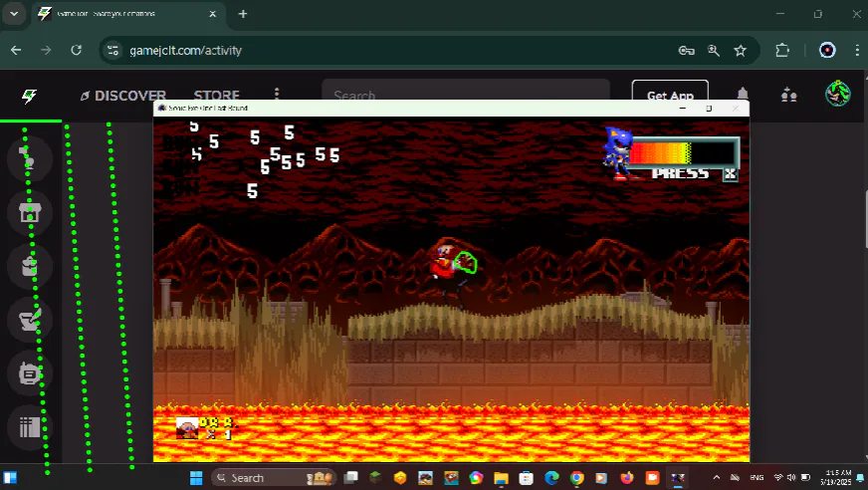Click the Dr. Eggman character sprite
This screenshot has height=490, width=868.
coord(450,271)
